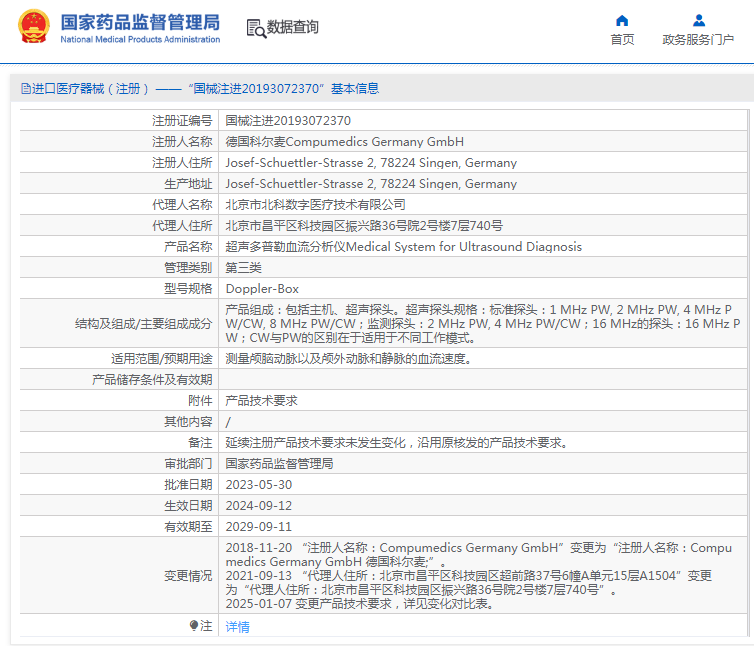Viewport: 754px width, 646px height.
Task: Click approval date 2023-05-30
Action: coord(259,485)
